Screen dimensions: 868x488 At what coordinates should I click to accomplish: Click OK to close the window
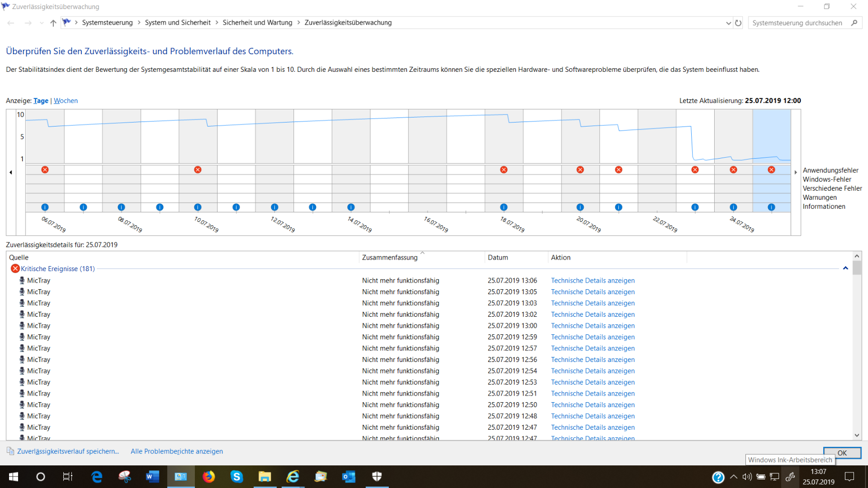pos(842,453)
